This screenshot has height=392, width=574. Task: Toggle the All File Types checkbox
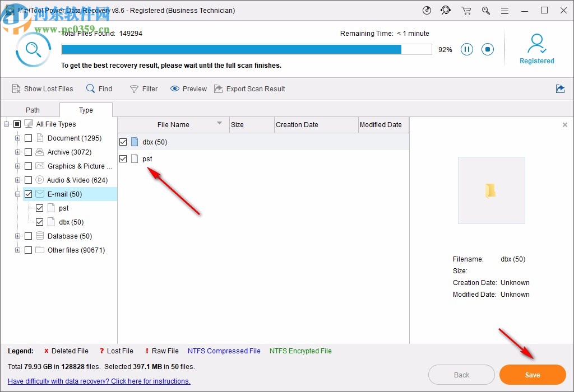(17, 124)
